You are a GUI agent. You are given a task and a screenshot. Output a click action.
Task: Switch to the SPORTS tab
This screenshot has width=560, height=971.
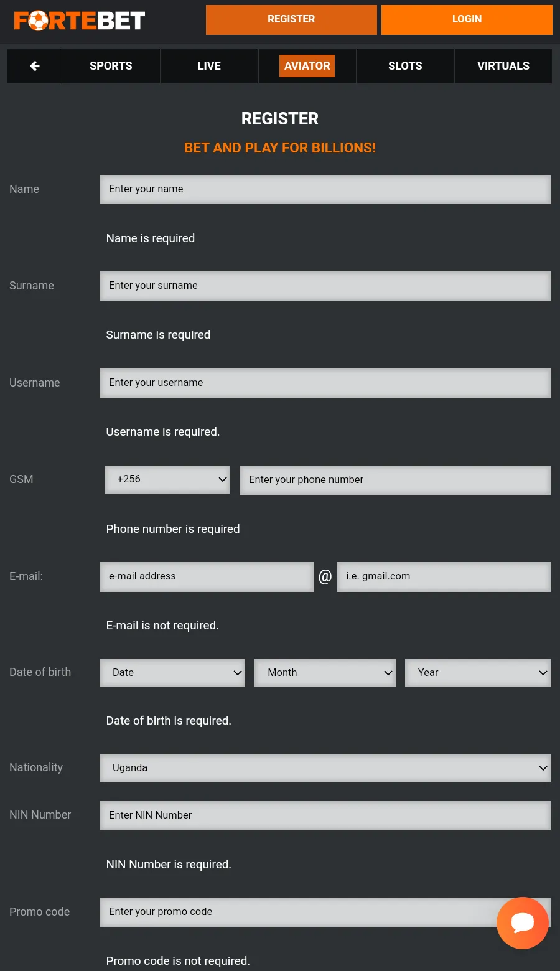pyautogui.click(x=111, y=66)
